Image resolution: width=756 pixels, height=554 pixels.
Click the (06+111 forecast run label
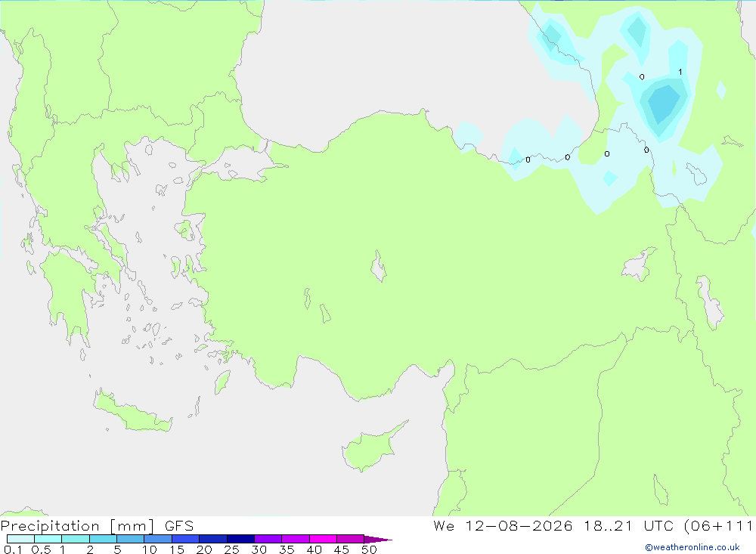(718, 525)
